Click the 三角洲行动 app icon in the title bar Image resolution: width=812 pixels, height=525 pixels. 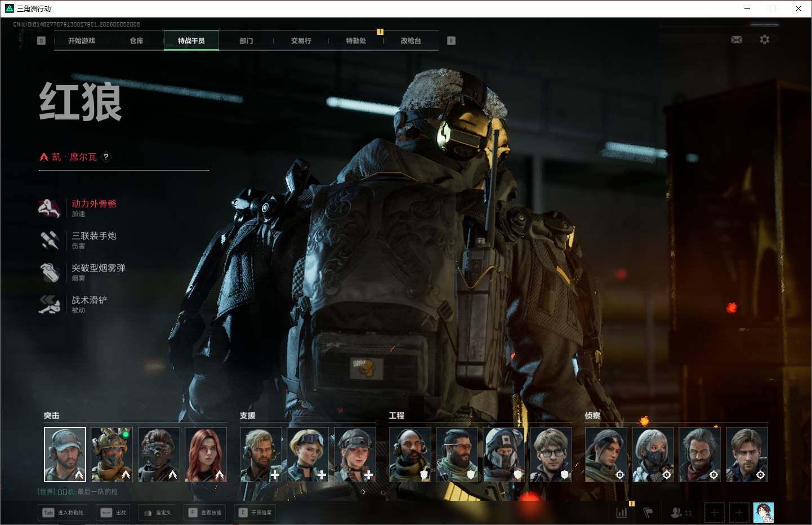[x=9, y=8]
